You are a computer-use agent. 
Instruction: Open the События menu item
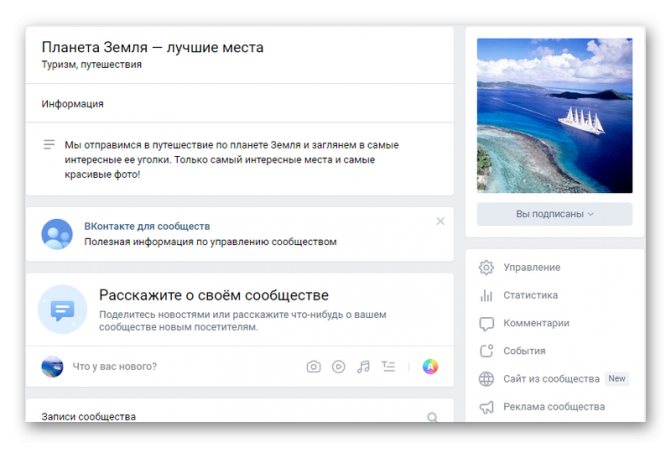(524, 351)
